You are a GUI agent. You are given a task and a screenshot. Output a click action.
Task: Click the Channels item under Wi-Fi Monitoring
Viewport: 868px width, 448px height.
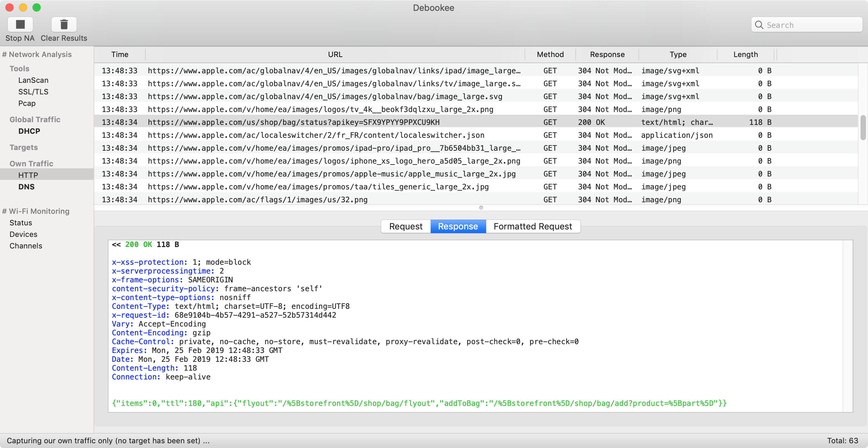pos(26,246)
